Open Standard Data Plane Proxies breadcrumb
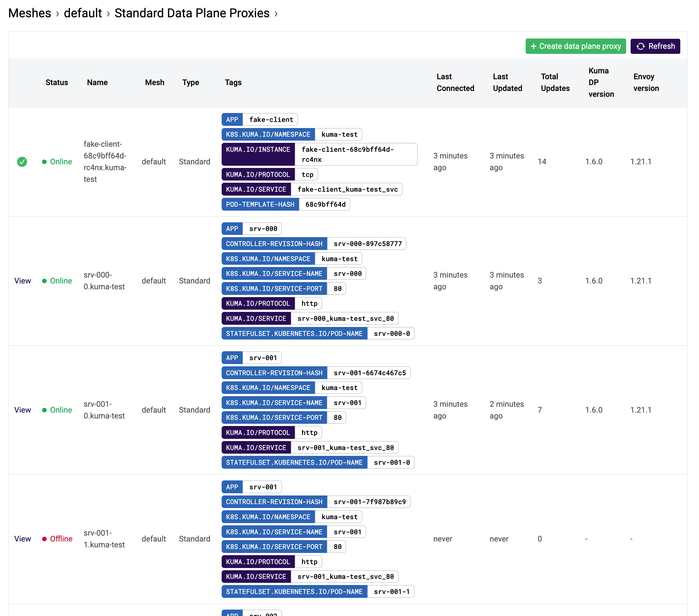 192,13
